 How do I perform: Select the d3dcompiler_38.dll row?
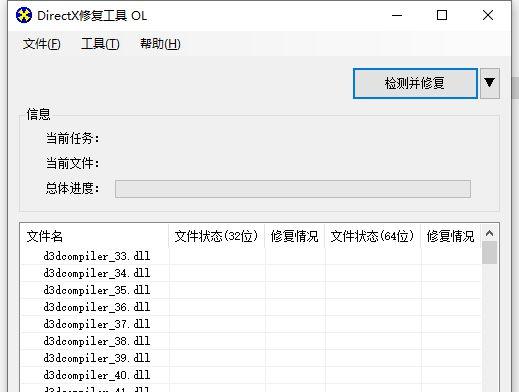pyautogui.click(x=251, y=341)
